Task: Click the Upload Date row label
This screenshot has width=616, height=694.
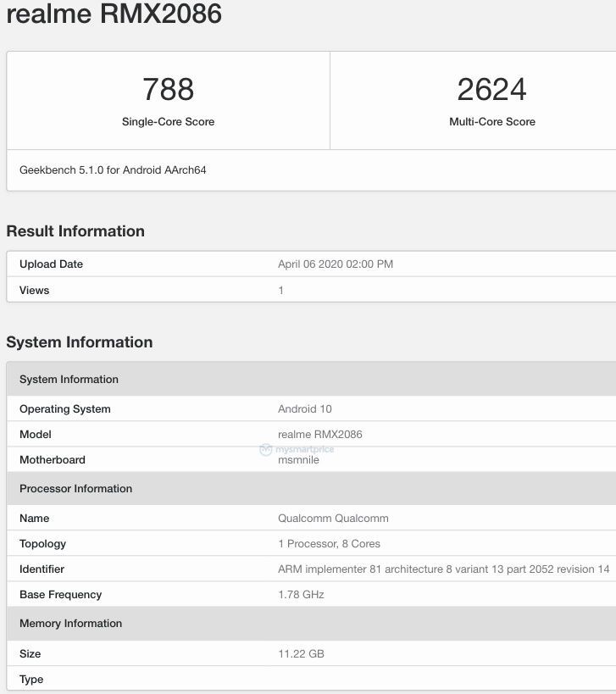Action: [x=52, y=264]
